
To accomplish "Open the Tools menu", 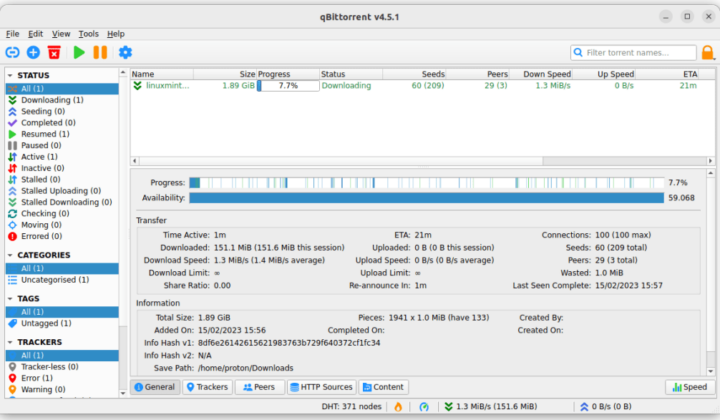I will 88,34.
